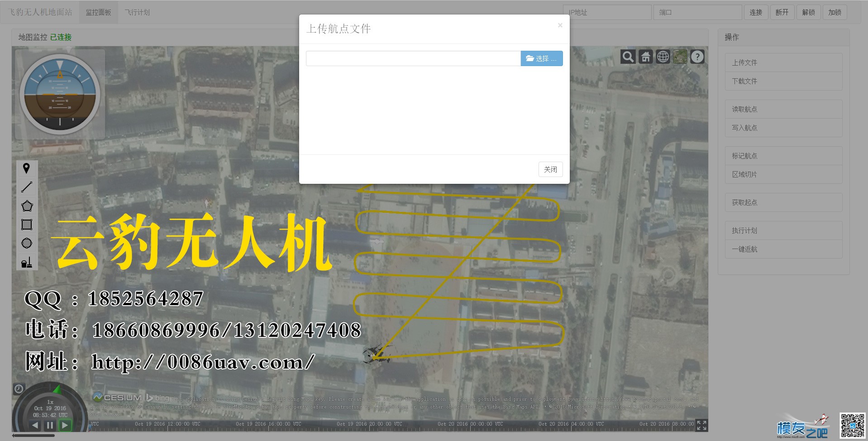This screenshot has width=868, height=441.
Task: Click the 关闭 button in the dialog
Action: [551, 169]
